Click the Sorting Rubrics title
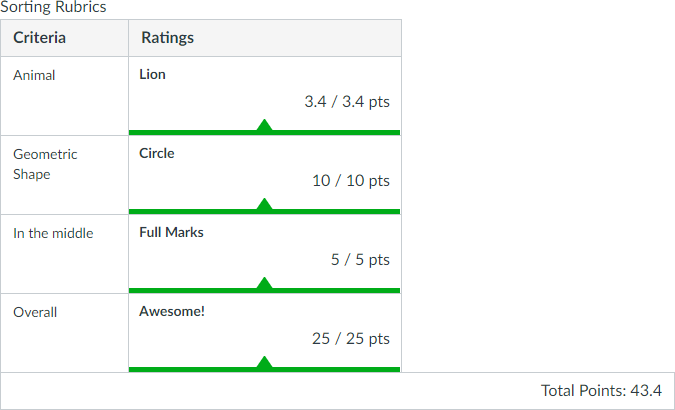Screen dimensions: 675x410 pos(53,8)
